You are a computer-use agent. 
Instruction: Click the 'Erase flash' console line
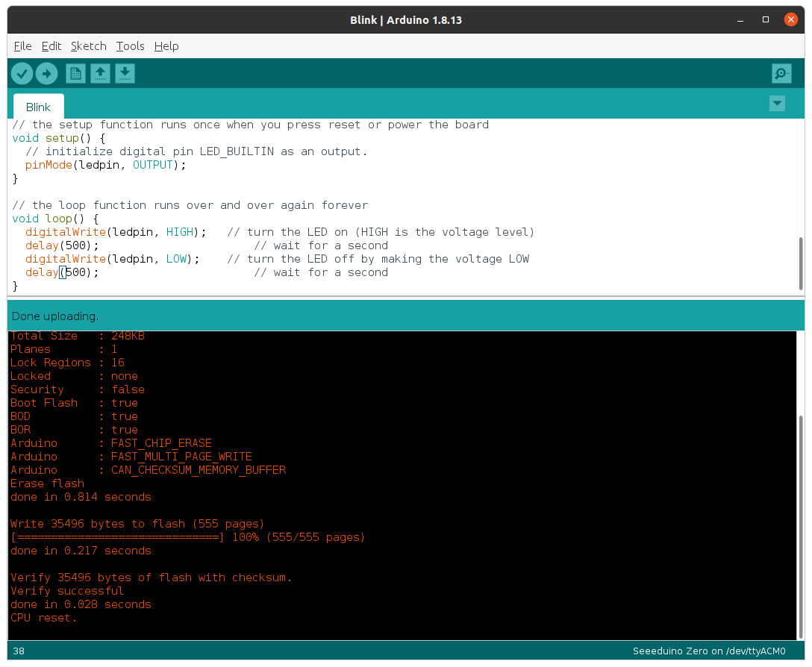tap(47, 483)
